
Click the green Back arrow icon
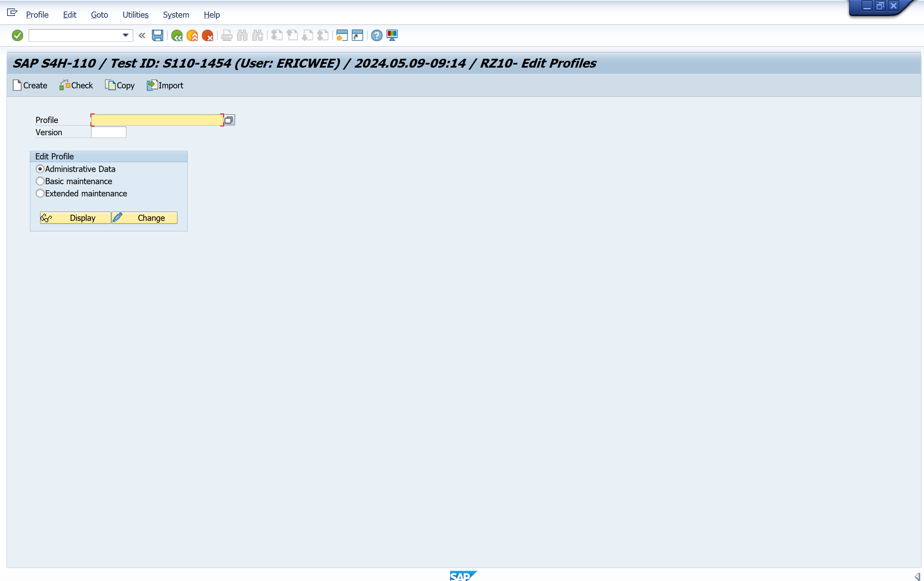(x=177, y=36)
